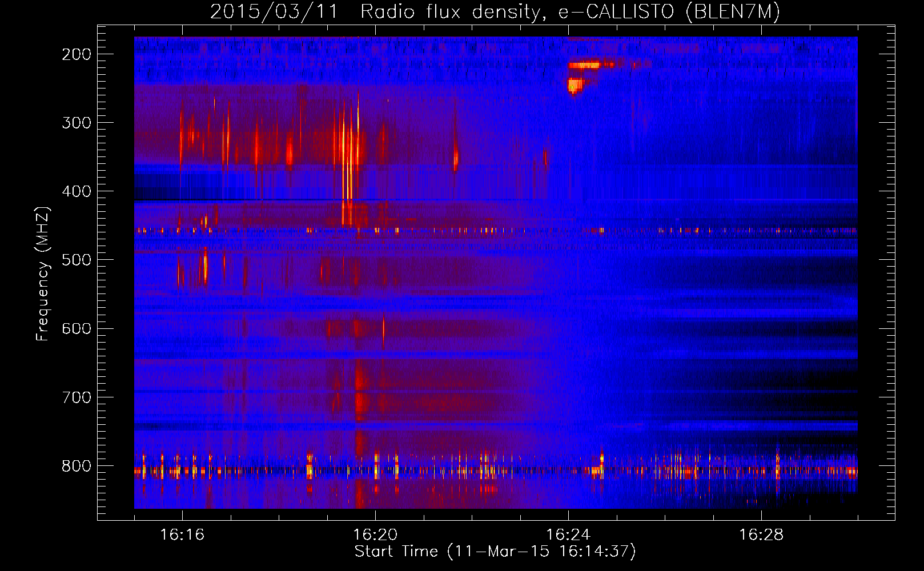Click the '800' frequency axis label
Screen dimensions: 924x571
click(x=77, y=466)
